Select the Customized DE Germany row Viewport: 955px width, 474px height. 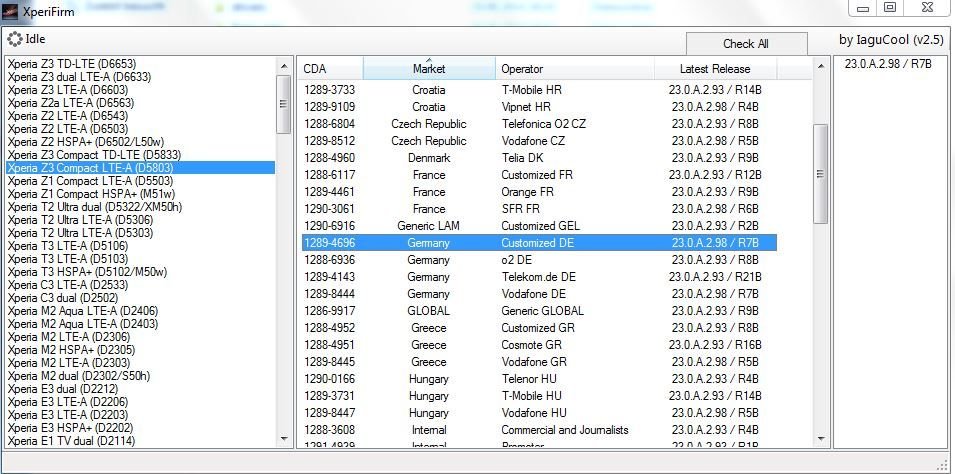(x=540, y=243)
